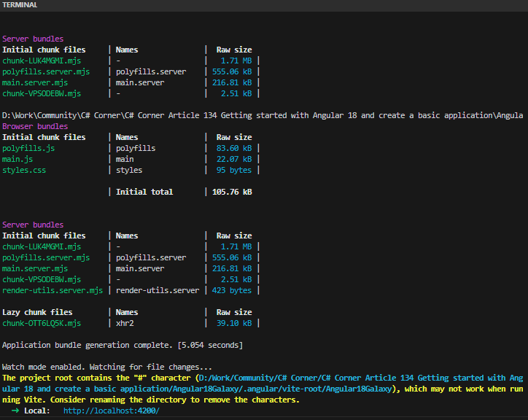Click the Initial total label

pos(144,192)
